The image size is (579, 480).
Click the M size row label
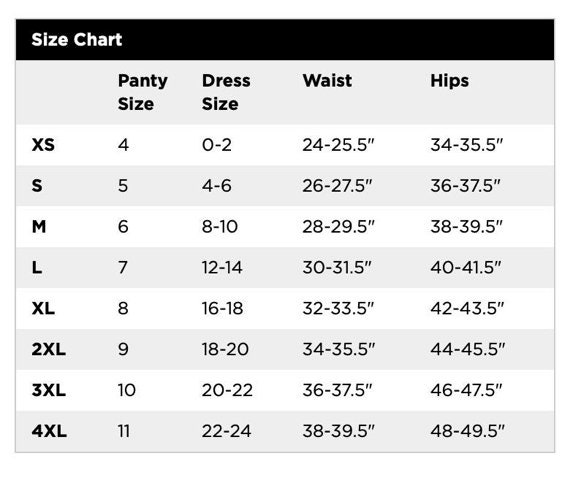[x=39, y=226]
